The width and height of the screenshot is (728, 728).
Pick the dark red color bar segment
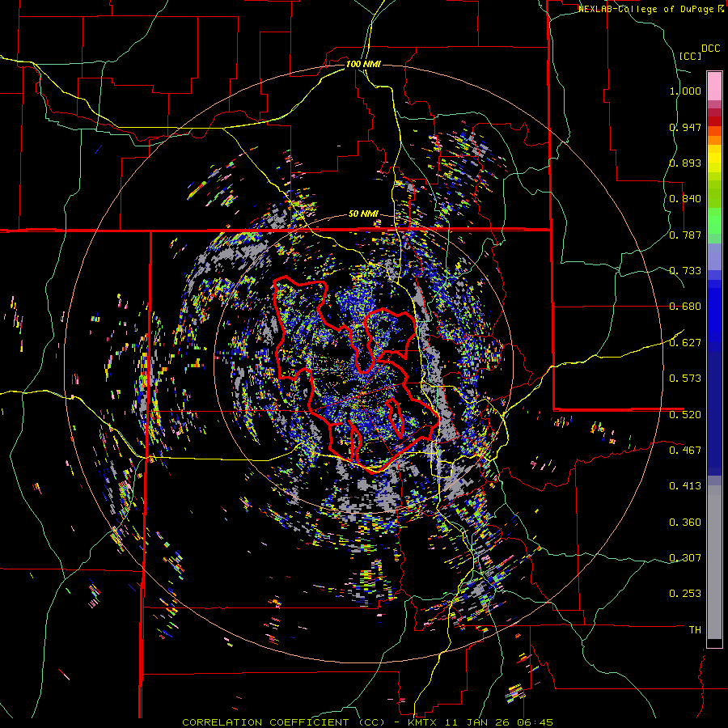714,121
